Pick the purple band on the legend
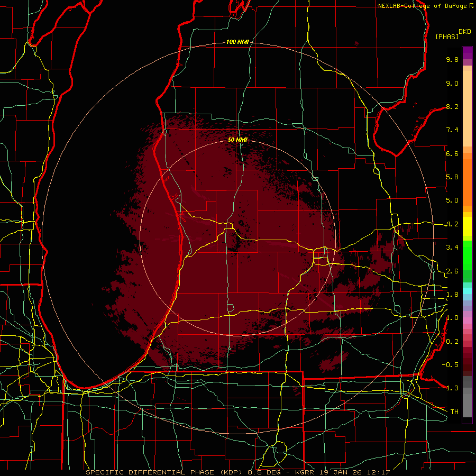This screenshot has width=476, height=476. click(467, 53)
